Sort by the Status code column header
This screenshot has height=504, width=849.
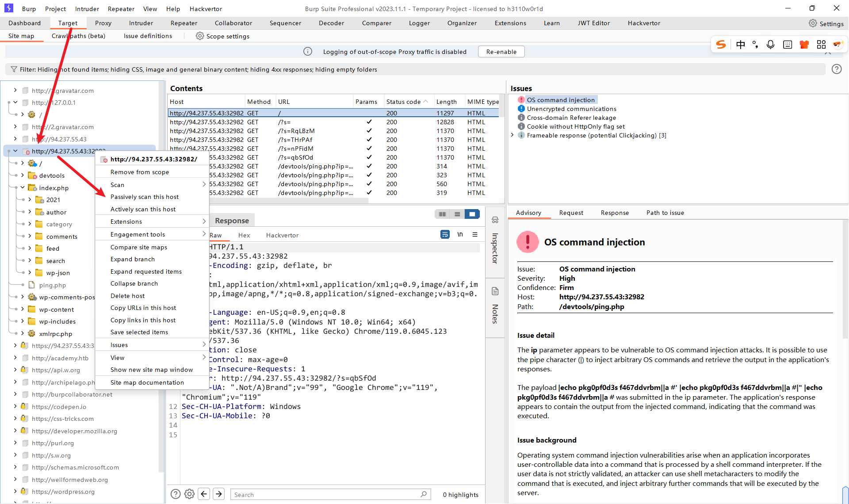click(403, 102)
